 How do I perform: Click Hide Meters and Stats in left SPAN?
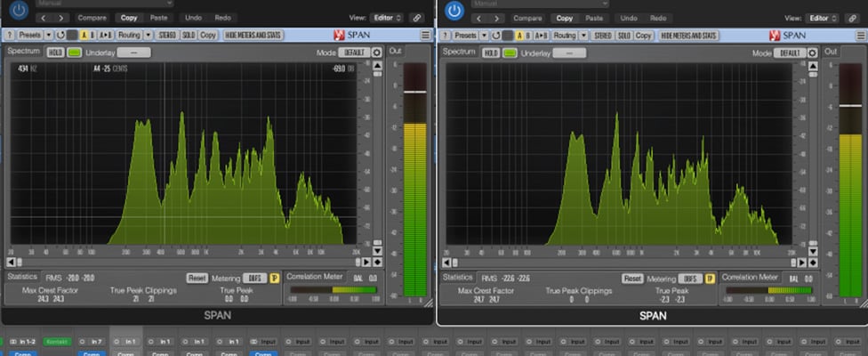pyautogui.click(x=253, y=35)
